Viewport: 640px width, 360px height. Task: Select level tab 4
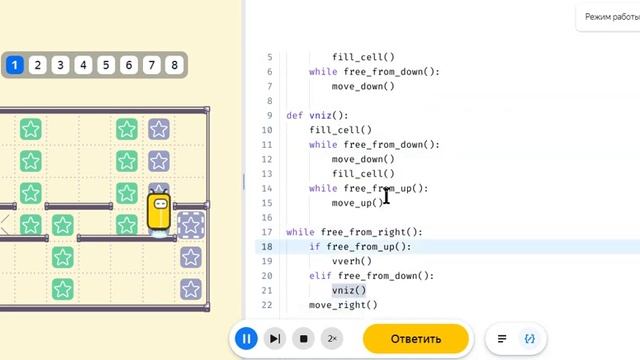point(83,65)
